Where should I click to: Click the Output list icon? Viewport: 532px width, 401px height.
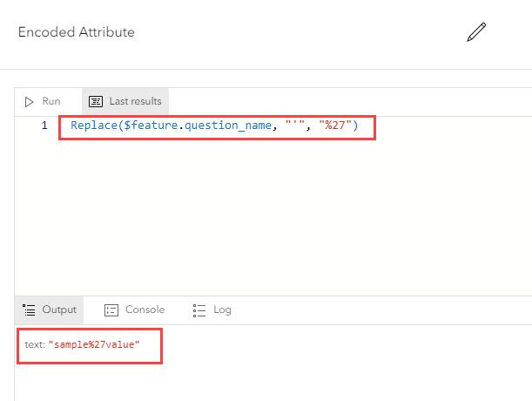(29, 309)
